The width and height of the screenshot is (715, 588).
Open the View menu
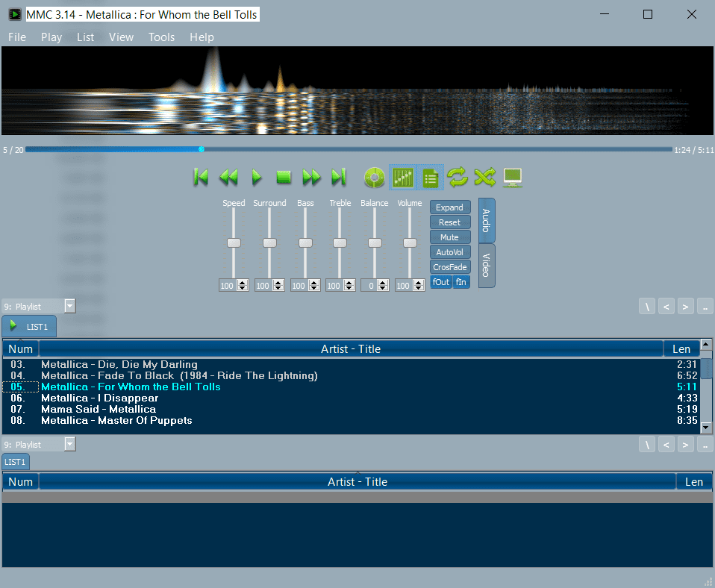pos(122,37)
